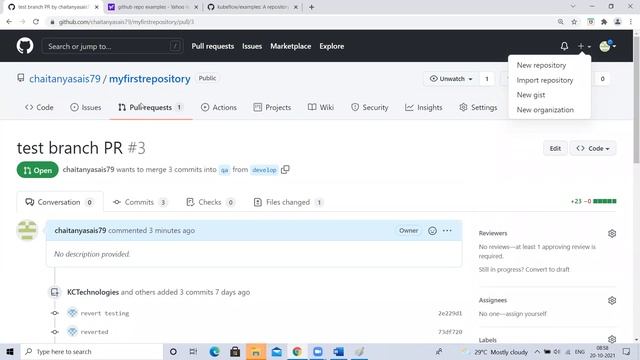Expand the Code dropdown button
The height and width of the screenshot is (360, 640).
(593, 149)
